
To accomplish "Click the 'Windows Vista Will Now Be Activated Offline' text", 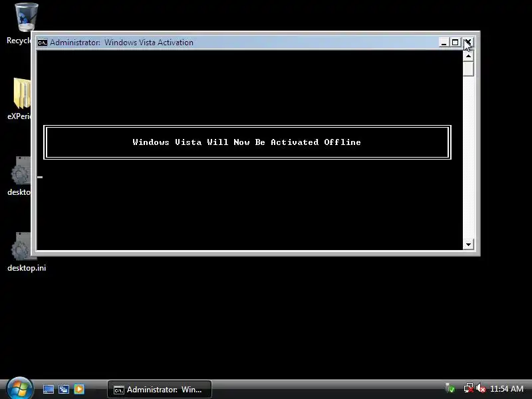I will coord(247,142).
